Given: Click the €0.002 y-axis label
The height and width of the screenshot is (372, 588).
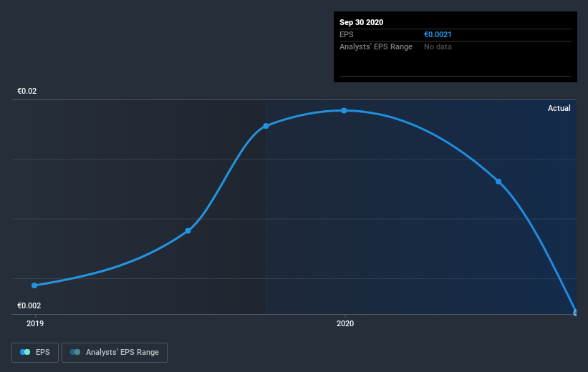Looking at the screenshot, I should click(29, 305).
